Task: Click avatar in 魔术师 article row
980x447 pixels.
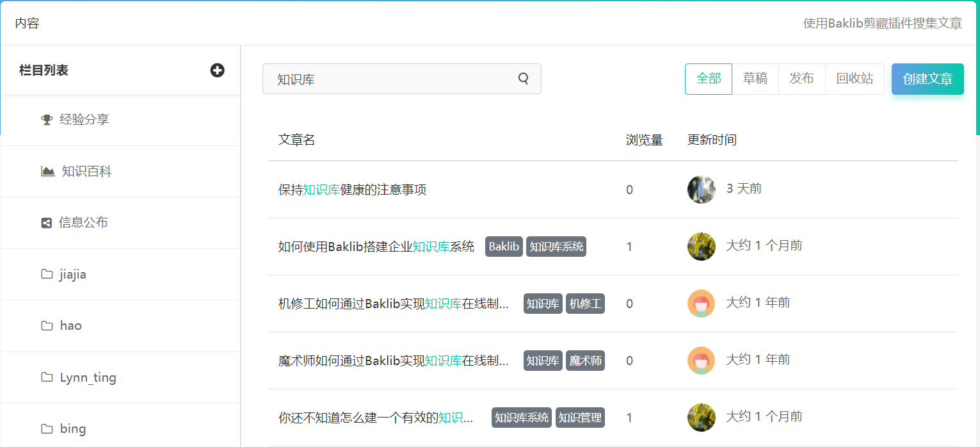Action: [x=702, y=361]
